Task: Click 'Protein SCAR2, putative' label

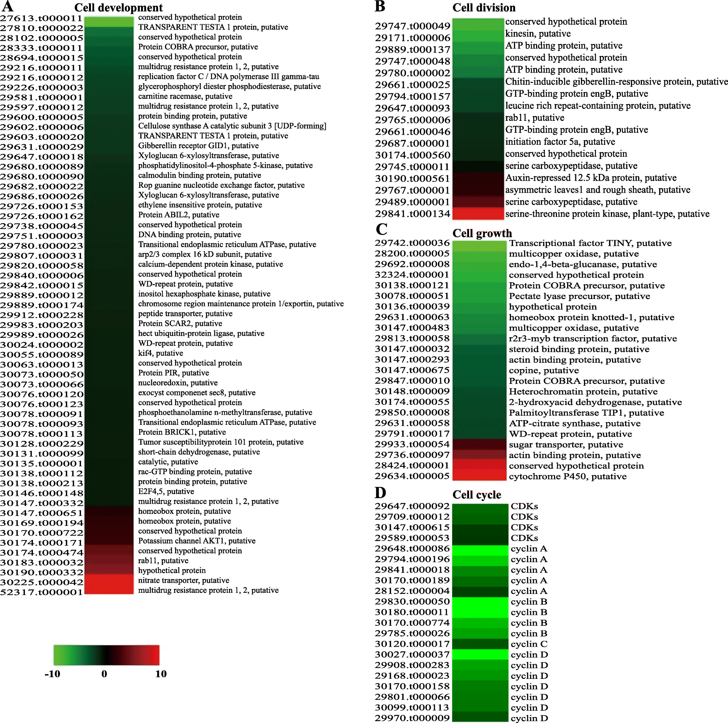Action: (x=180, y=323)
